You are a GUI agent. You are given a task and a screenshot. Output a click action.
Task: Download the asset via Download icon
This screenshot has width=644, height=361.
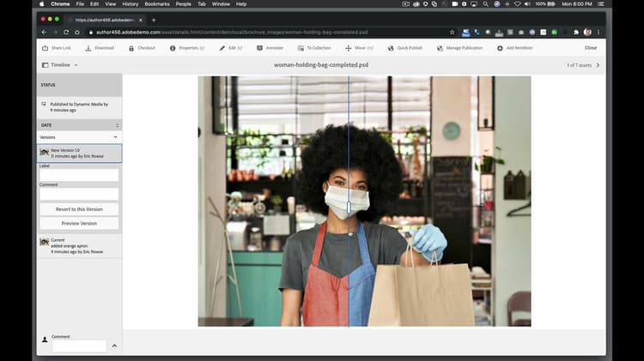point(88,48)
